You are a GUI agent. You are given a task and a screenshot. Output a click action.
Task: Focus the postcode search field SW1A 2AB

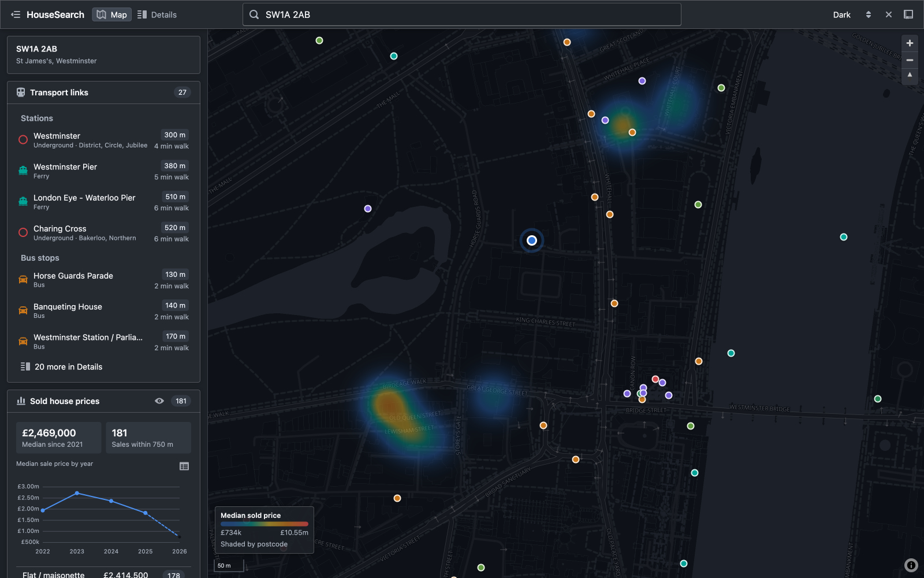(x=462, y=14)
